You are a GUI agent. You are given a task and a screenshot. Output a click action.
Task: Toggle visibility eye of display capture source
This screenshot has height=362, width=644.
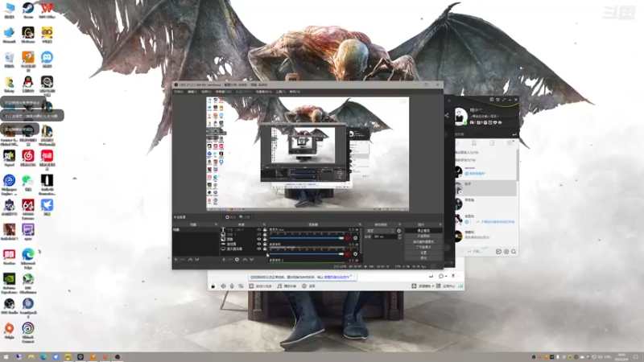coord(258,249)
